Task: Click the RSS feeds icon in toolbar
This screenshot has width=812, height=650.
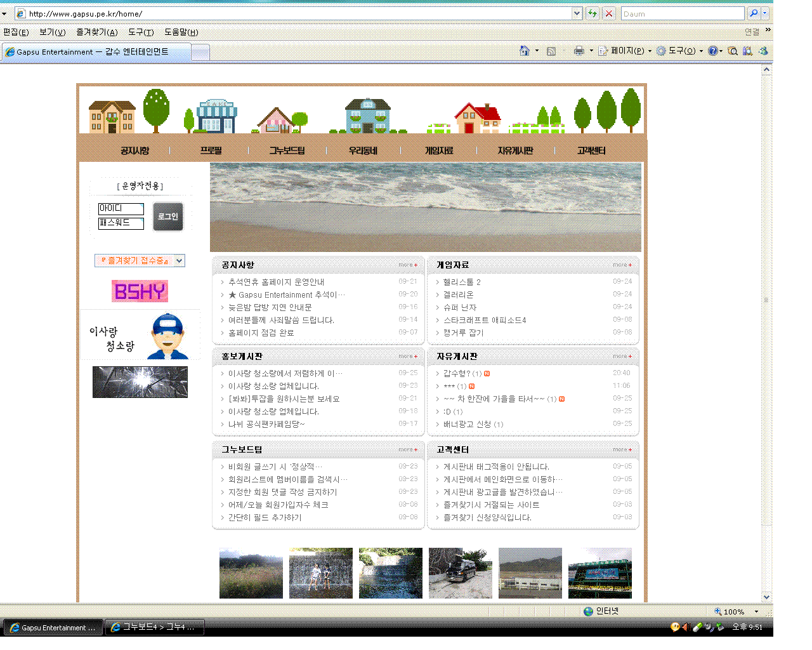Action: (x=551, y=51)
